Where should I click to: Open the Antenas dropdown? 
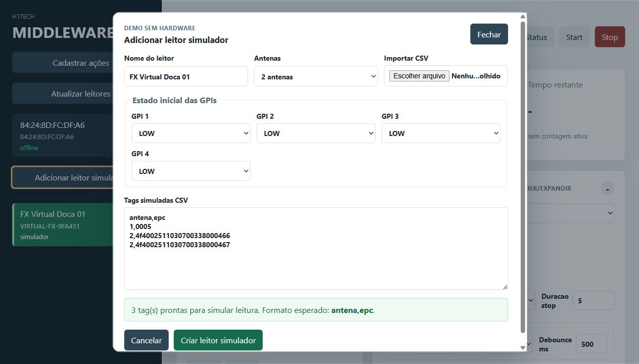[316, 76]
